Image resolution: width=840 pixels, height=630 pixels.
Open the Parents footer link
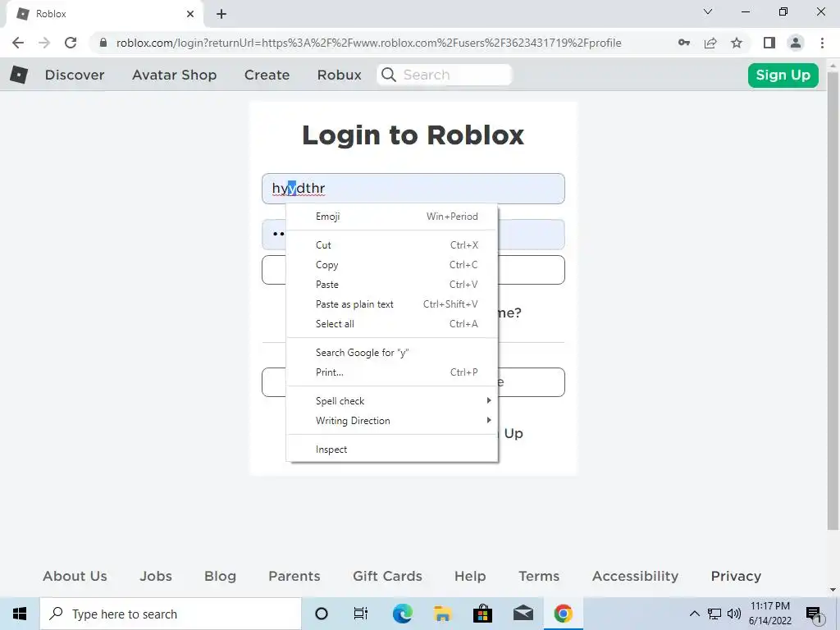pos(294,576)
